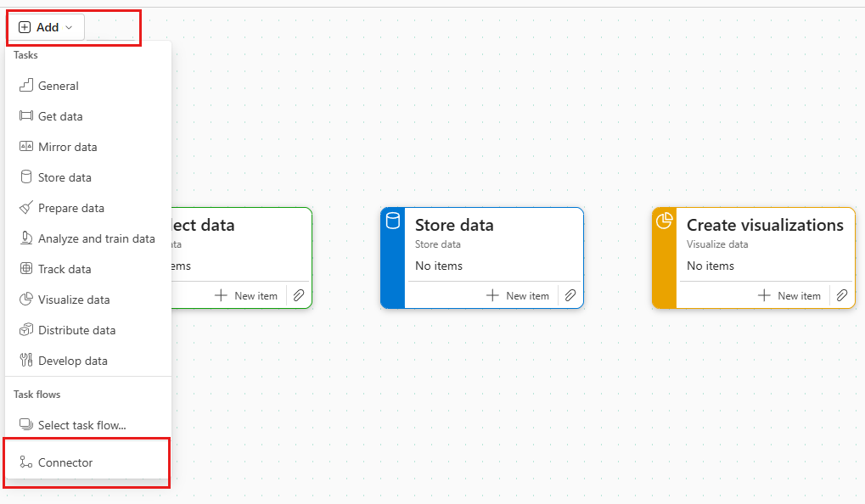Select the Visualize data icon
This screenshot has height=504, width=865.
25,300
